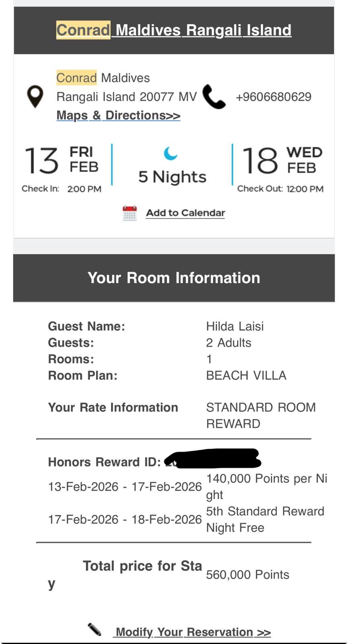
Task: Click the map location pin icon
Action: (x=35, y=97)
